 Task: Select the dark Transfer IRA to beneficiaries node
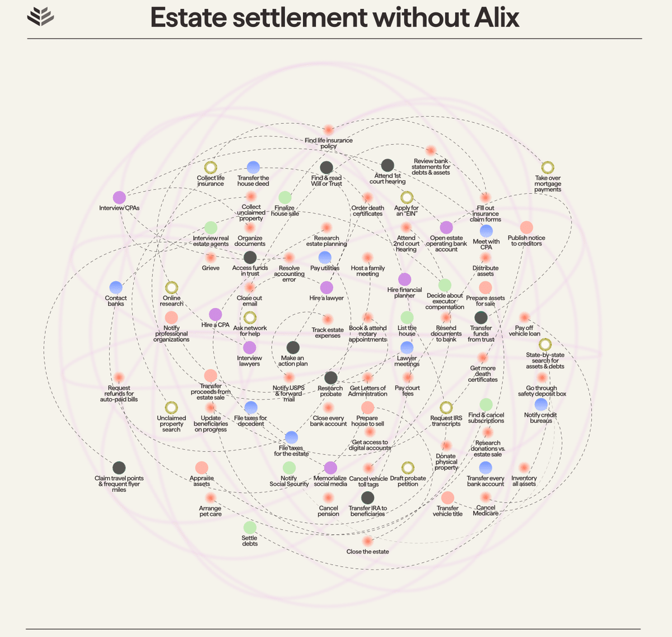pyautogui.click(x=368, y=497)
